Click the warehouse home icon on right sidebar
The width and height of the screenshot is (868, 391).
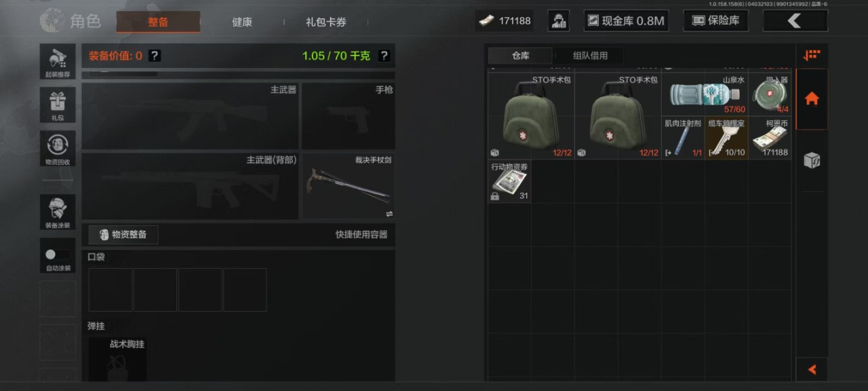tap(812, 99)
